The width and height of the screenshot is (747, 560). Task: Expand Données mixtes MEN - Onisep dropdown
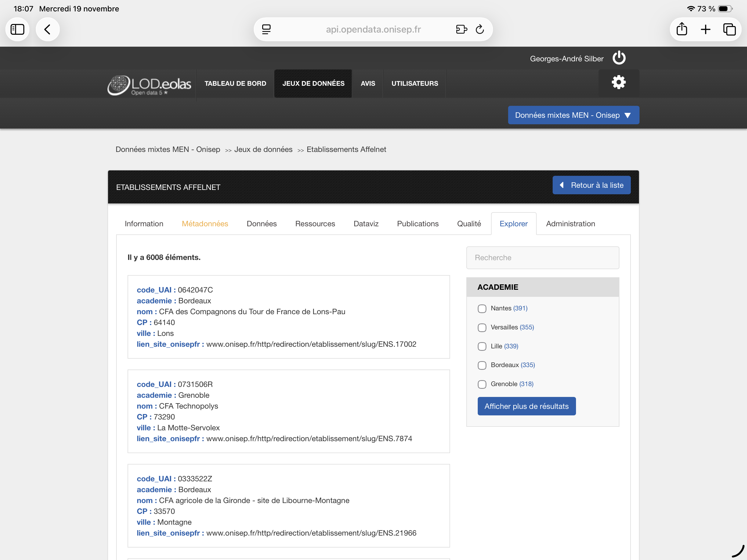click(573, 115)
